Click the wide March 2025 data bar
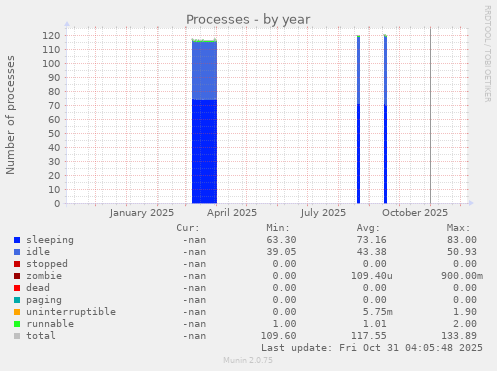 click(204, 122)
